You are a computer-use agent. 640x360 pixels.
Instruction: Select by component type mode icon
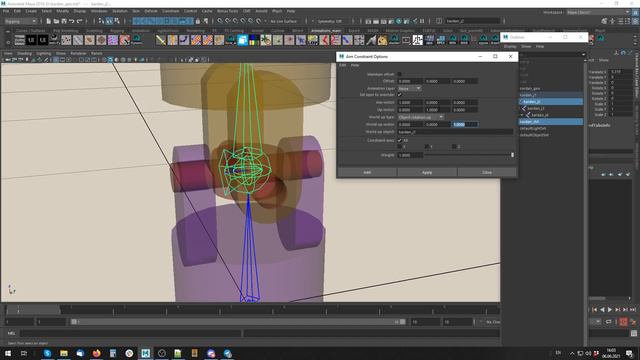click(117, 21)
